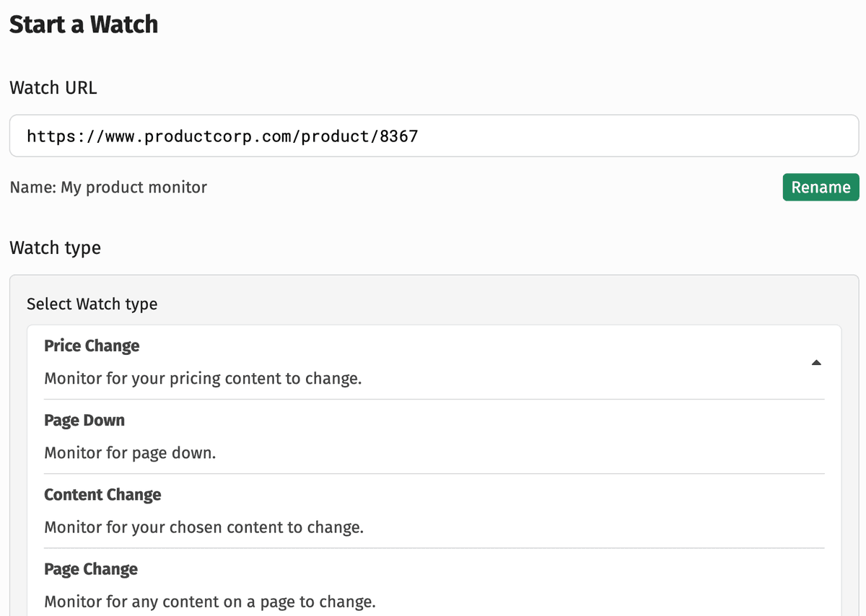Click 'Monitor for your pricing content to change.'

[x=203, y=379]
